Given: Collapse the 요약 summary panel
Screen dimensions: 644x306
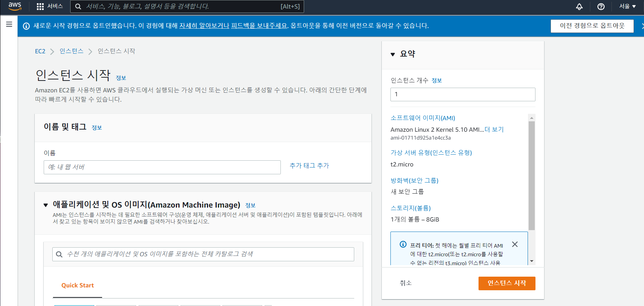Looking at the screenshot, I should [393, 54].
